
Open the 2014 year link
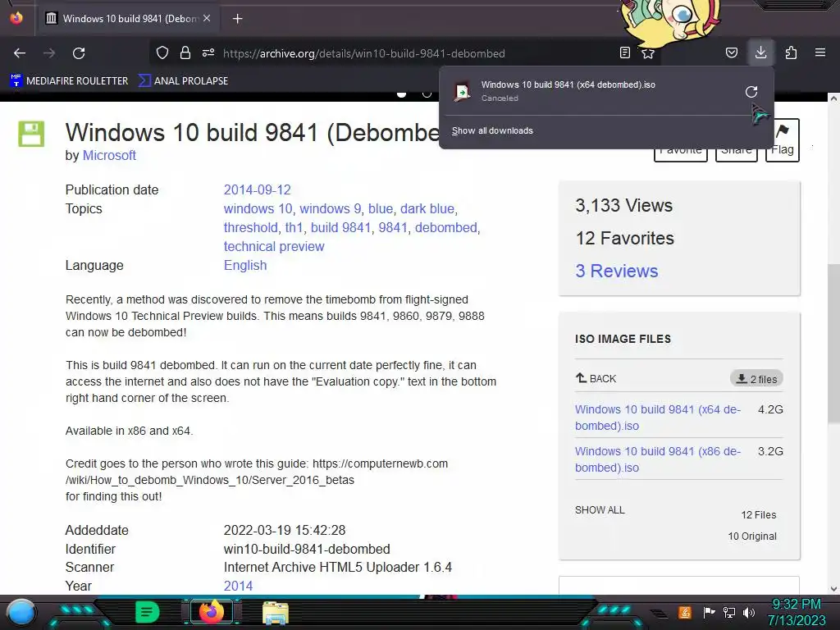[238, 586]
